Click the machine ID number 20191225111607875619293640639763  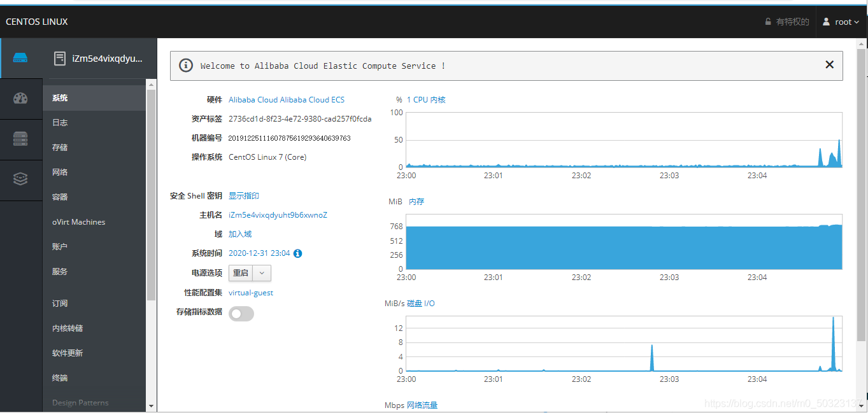point(290,138)
